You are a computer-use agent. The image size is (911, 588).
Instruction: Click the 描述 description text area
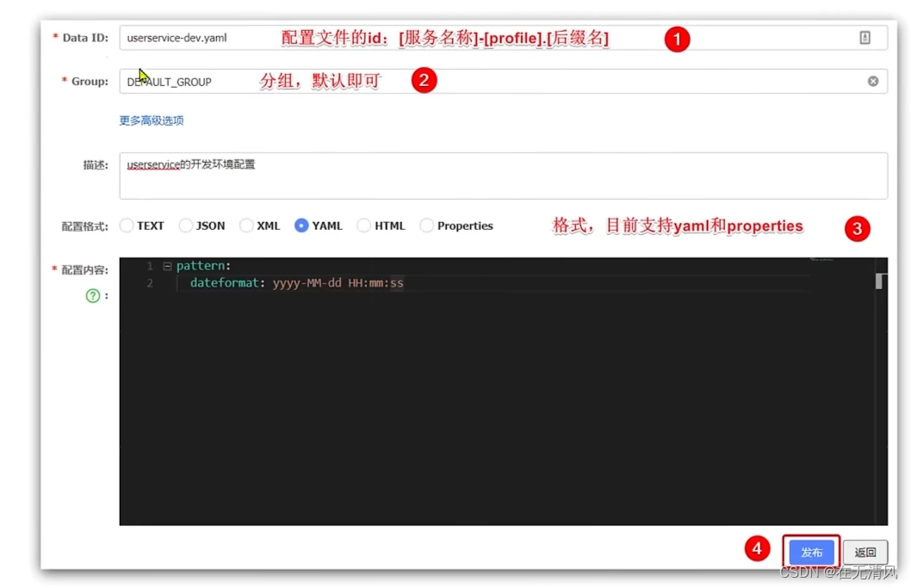tap(503, 176)
